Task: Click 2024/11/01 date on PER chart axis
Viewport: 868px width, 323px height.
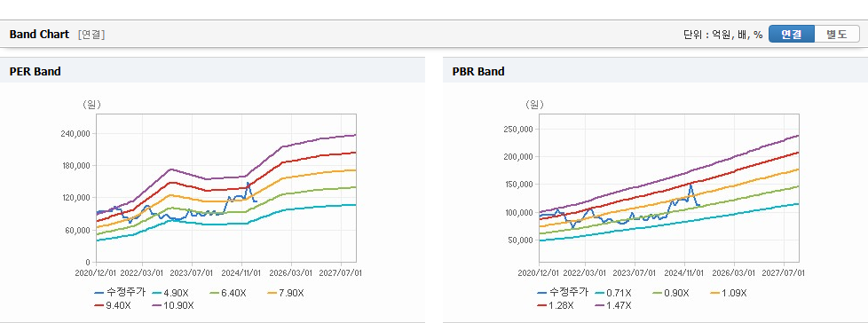Action: coord(242,272)
